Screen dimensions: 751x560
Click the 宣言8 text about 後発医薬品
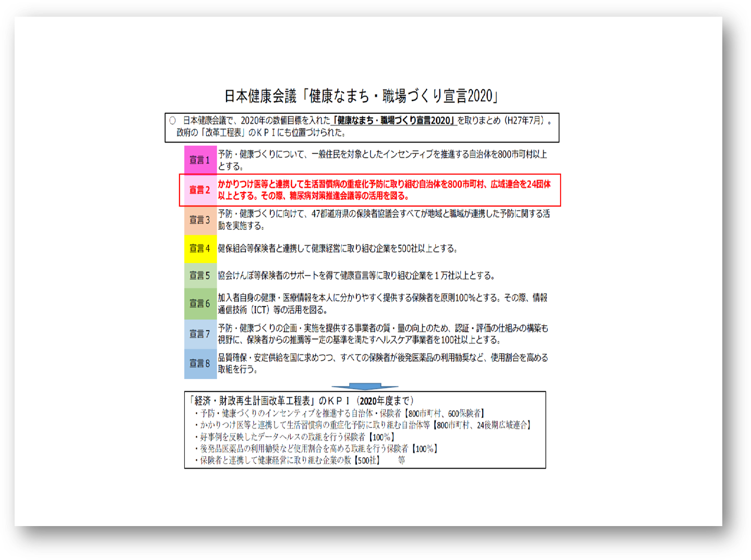pyautogui.click(x=383, y=363)
